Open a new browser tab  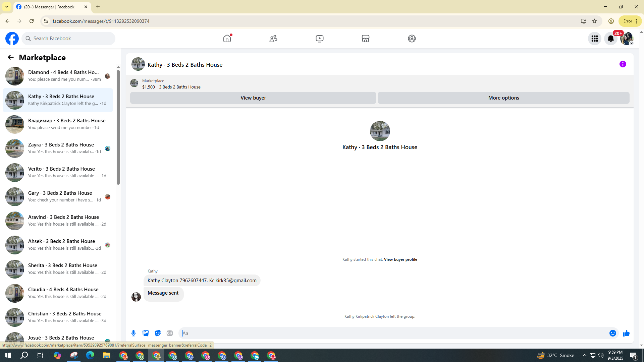point(98,7)
